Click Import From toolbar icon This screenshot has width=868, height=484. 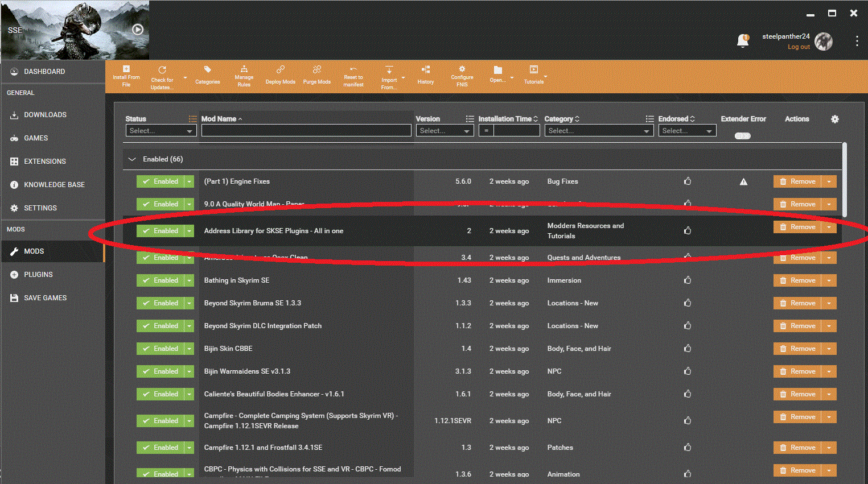tap(389, 77)
